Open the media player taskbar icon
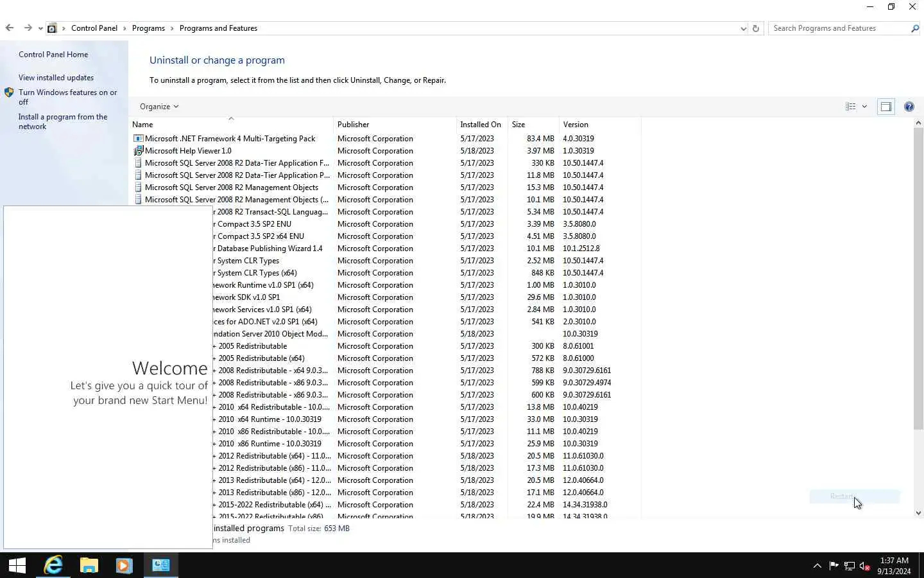This screenshot has width=924, height=578. (124, 565)
